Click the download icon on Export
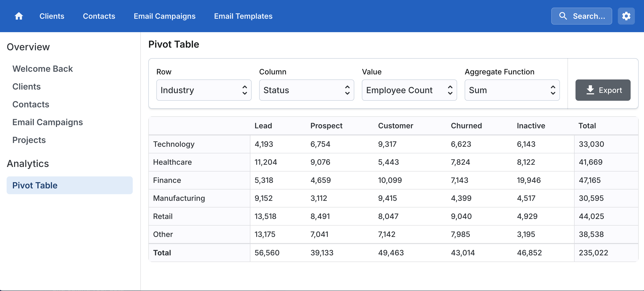 tap(590, 90)
